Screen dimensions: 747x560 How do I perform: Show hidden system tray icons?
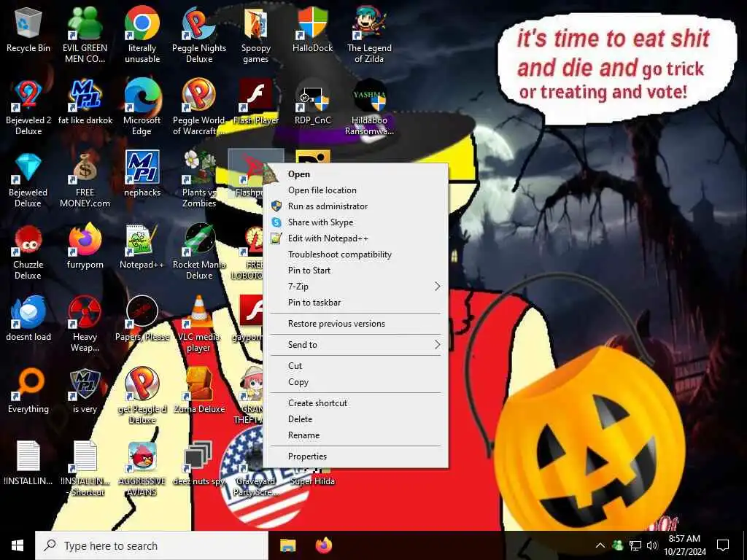pyautogui.click(x=600, y=545)
